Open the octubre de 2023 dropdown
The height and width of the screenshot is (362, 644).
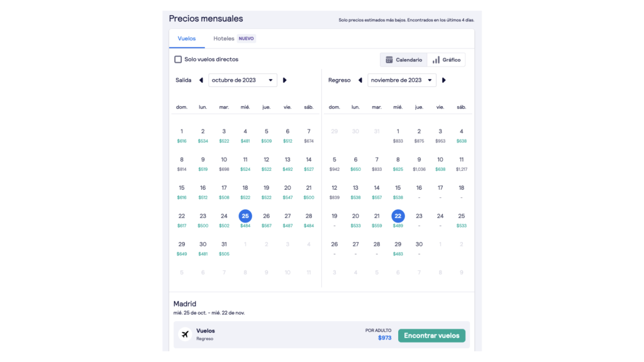242,80
